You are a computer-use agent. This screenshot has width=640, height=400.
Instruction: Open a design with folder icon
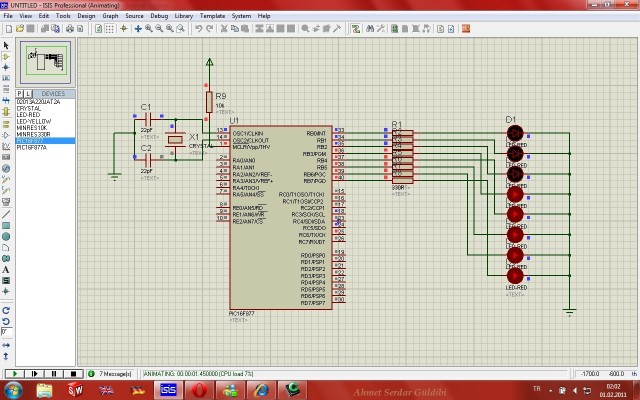(20, 29)
